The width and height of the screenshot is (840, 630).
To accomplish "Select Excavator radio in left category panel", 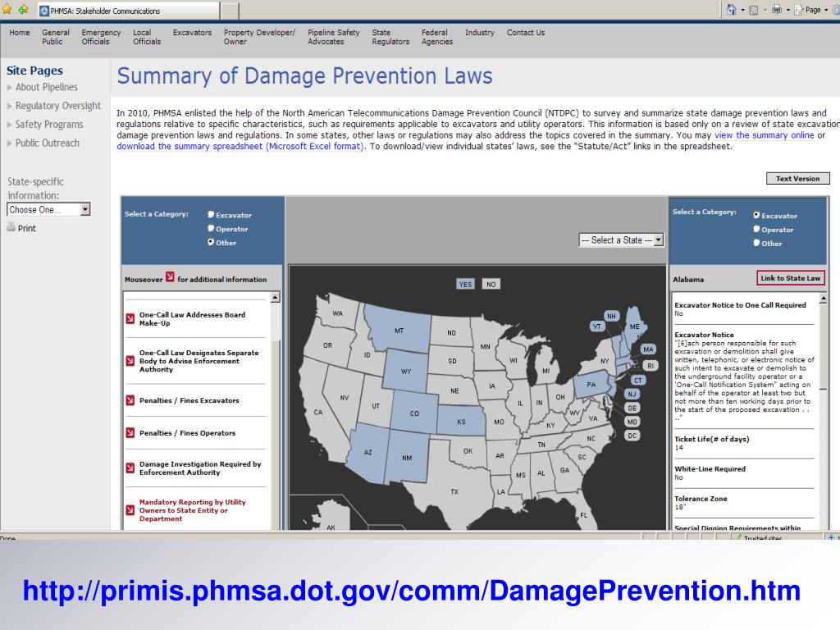I will pyautogui.click(x=211, y=214).
